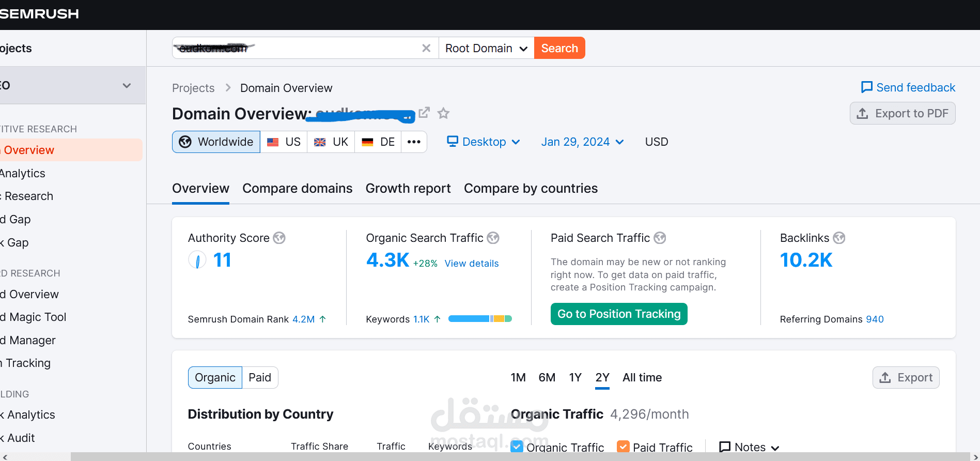Click Semrush Domain Rank 4.2M value
The width and height of the screenshot is (980, 461).
304,319
